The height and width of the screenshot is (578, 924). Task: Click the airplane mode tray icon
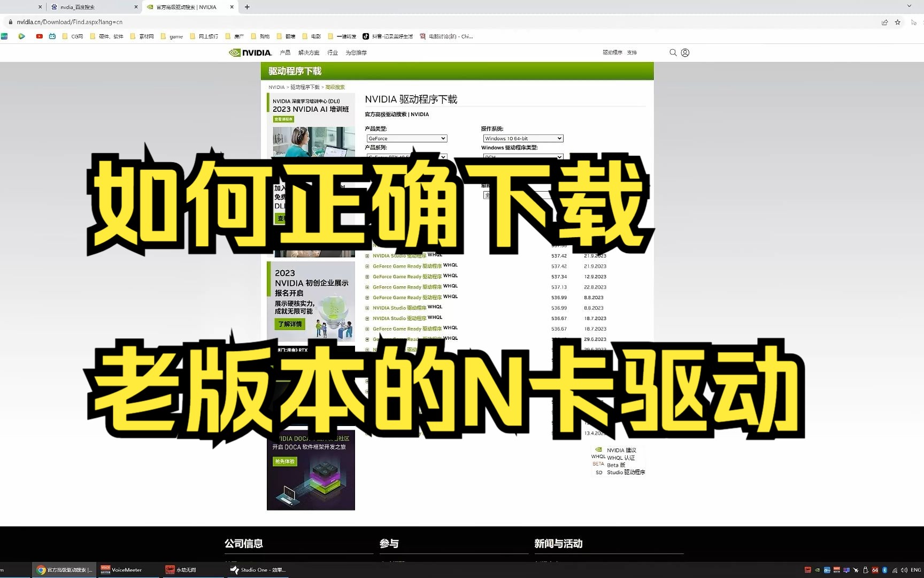pyautogui.click(x=856, y=570)
